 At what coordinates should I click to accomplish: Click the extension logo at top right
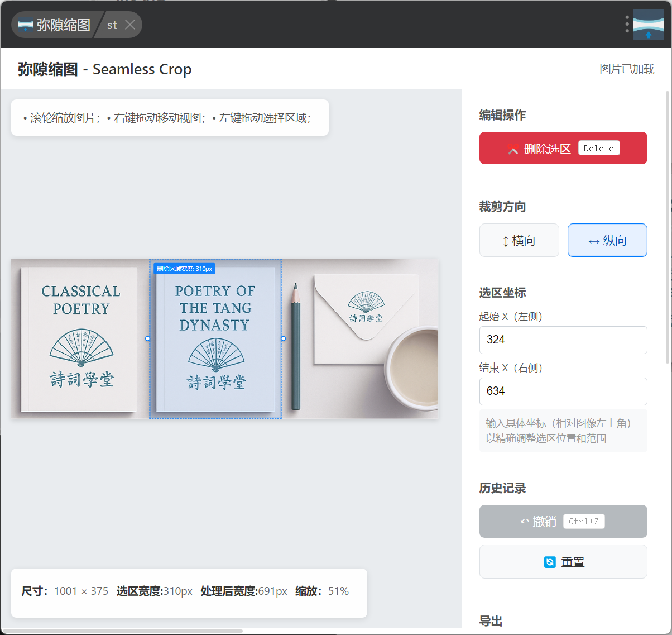(648, 25)
